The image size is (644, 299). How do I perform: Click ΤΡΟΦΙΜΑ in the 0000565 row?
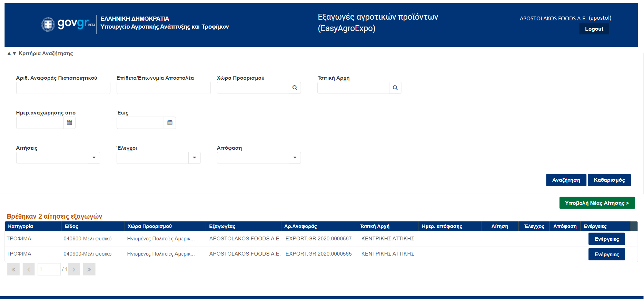point(19,254)
